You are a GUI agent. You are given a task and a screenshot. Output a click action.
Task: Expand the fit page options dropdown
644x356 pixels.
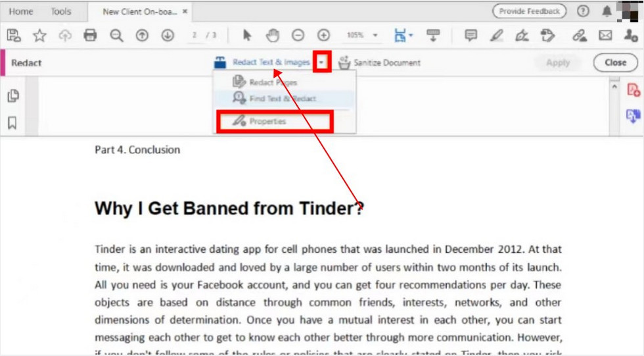(411, 36)
